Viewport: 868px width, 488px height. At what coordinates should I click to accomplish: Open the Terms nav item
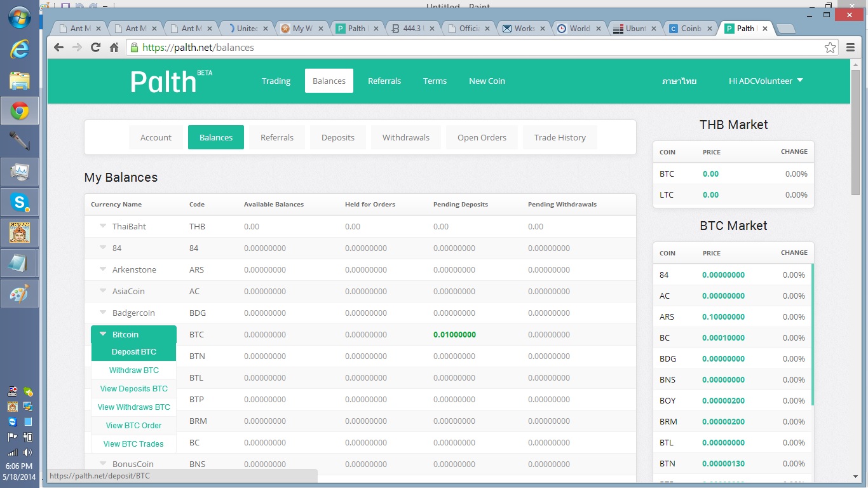point(435,81)
